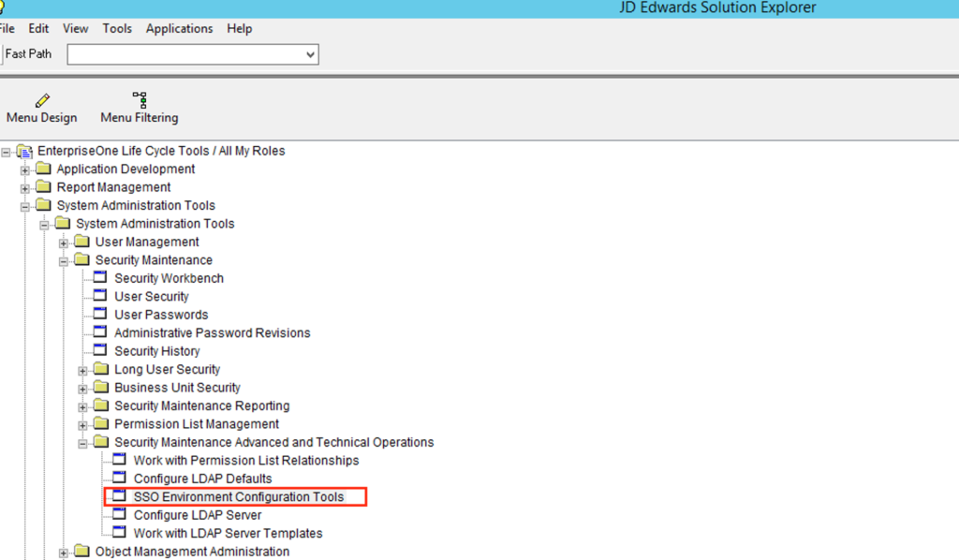
Task: Select Work with Permission List Relationships
Action: pos(246,461)
